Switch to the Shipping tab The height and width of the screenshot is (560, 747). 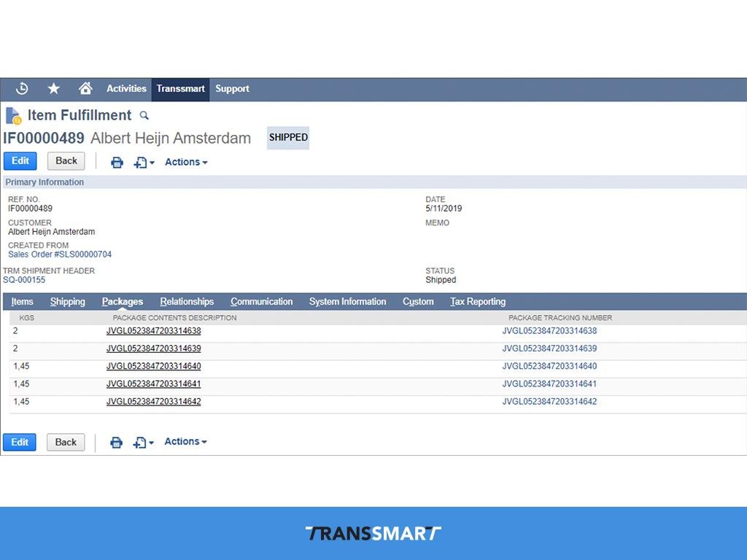68,301
